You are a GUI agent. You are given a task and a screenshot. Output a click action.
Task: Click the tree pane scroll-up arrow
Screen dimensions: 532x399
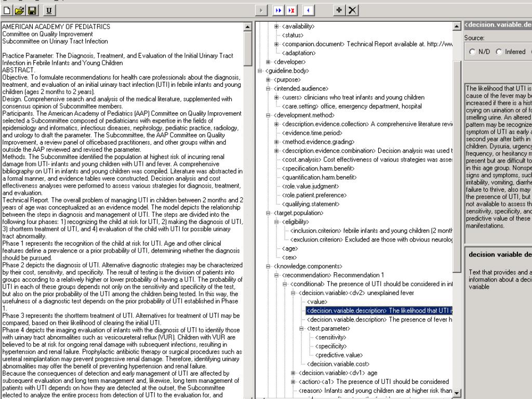(457, 26)
